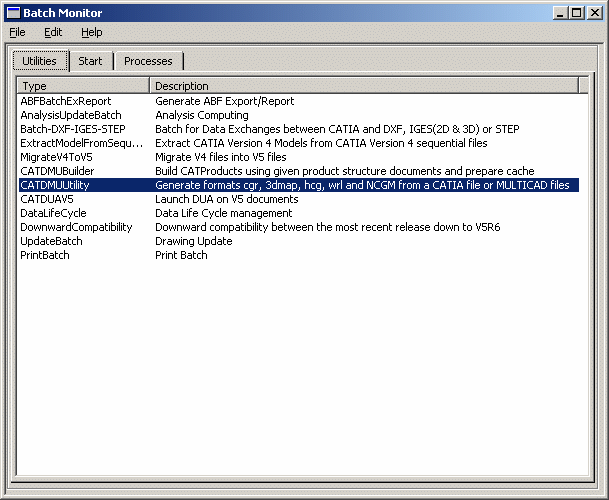Image resolution: width=609 pixels, height=500 pixels.
Task: Click the Type column header
Action: pyautogui.click(x=83, y=85)
